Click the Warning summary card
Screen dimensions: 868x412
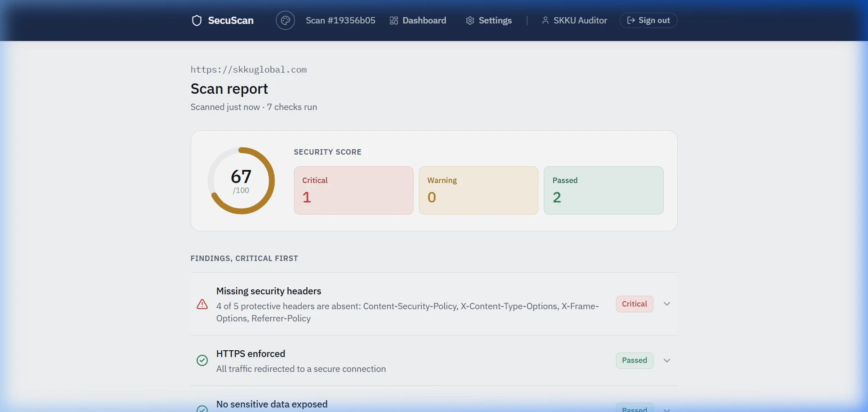click(478, 190)
